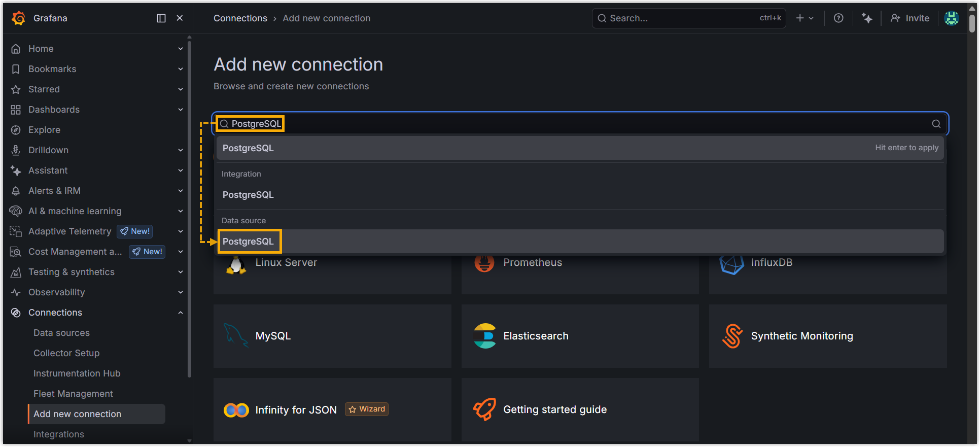This screenshot has height=447, width=980.
Task: Click the Add new connection breadcrumb text
Action: pos(327,18)
